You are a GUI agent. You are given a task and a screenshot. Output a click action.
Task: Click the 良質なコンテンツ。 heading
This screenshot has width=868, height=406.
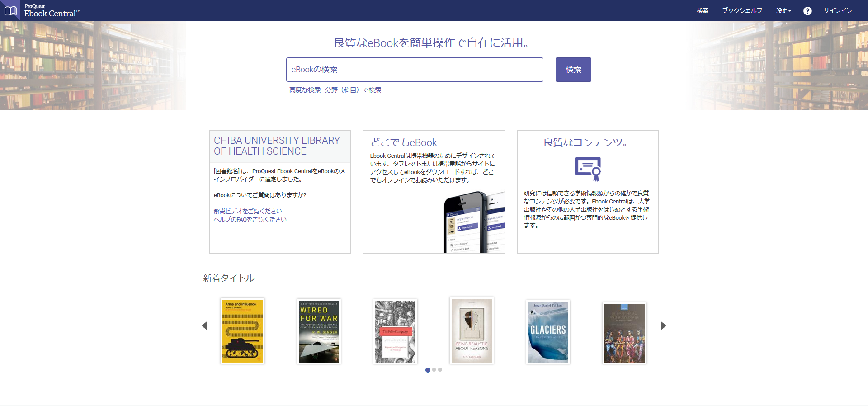[585, 142]
